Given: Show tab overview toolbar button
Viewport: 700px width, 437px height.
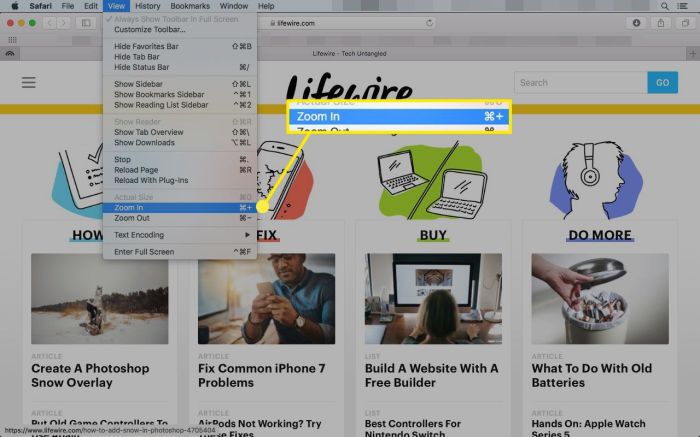Looking at the screenshot, I should [x=685, y=23].
